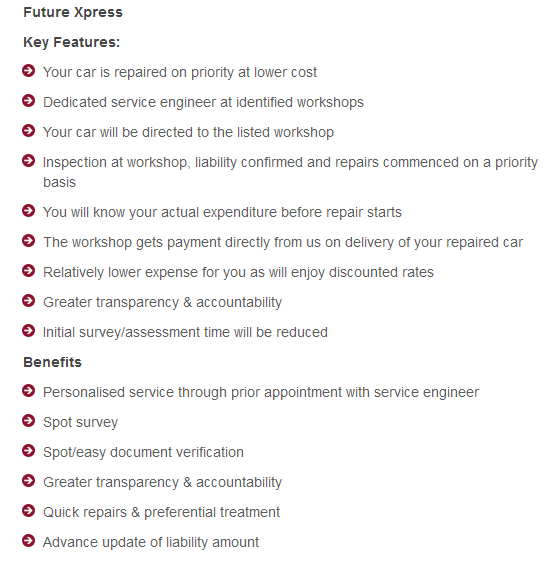
Task: Click arrow icon next to 'Initial survey/assessment time'
Action: 28,331
